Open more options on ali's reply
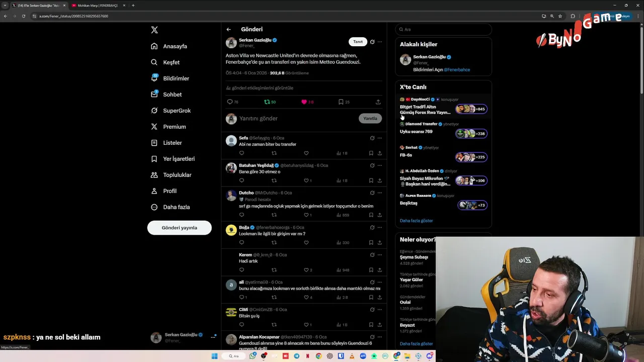 [x=380, y=282]
